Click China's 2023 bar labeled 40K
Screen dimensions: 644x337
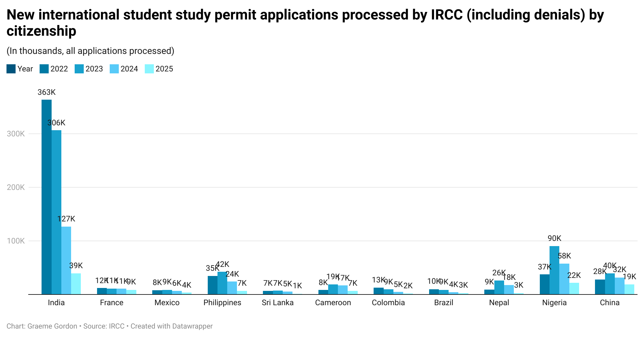(610, 283)
